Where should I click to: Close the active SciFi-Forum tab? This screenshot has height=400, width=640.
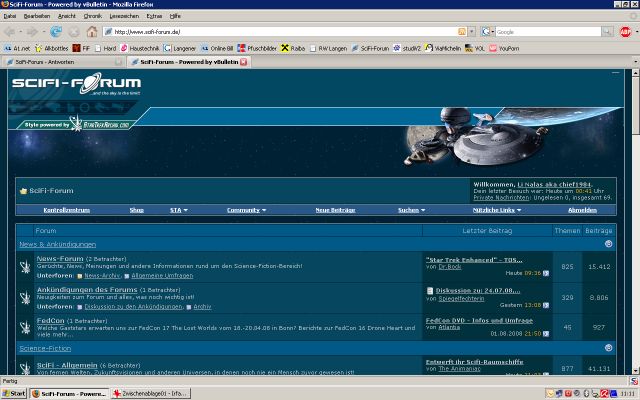[x=244, y=61]
